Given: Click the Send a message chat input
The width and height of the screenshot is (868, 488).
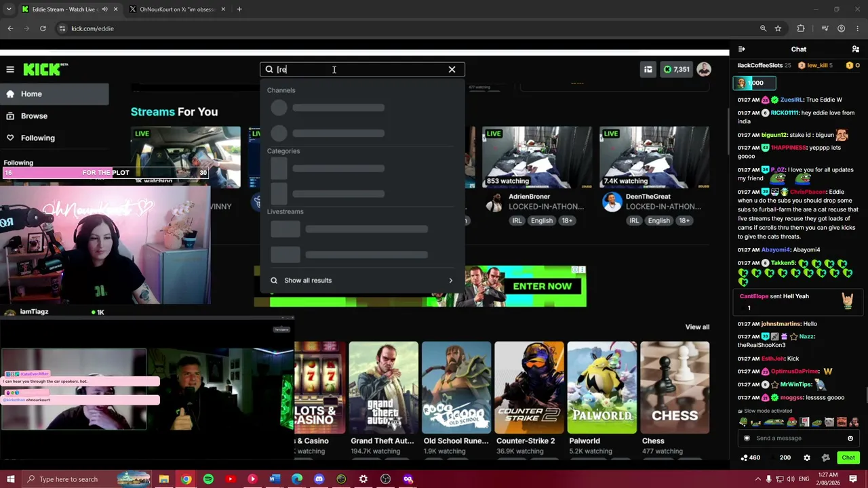Looking at the screenshot, I should 800,439.
